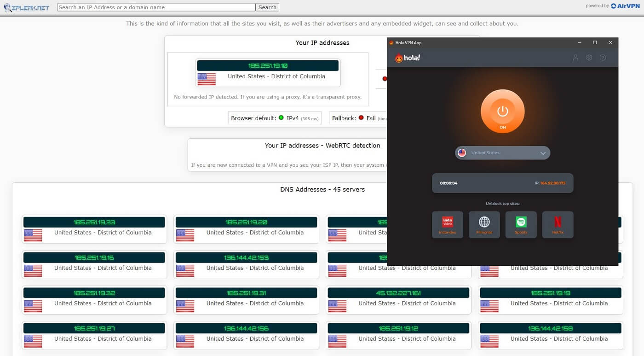Select DNS address 185.251.19.19
The image size is (644, 356).
(x=551, y=293)
